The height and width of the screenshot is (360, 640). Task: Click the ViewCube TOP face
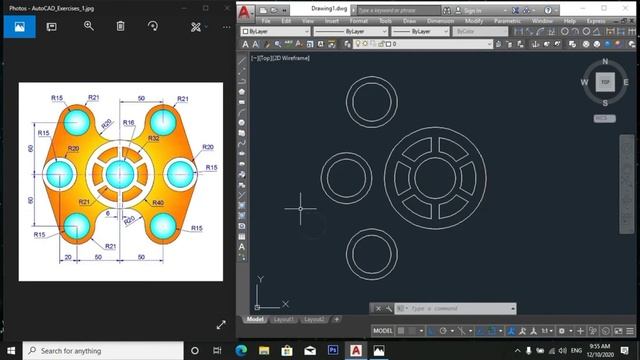click(x=605, y=82)
